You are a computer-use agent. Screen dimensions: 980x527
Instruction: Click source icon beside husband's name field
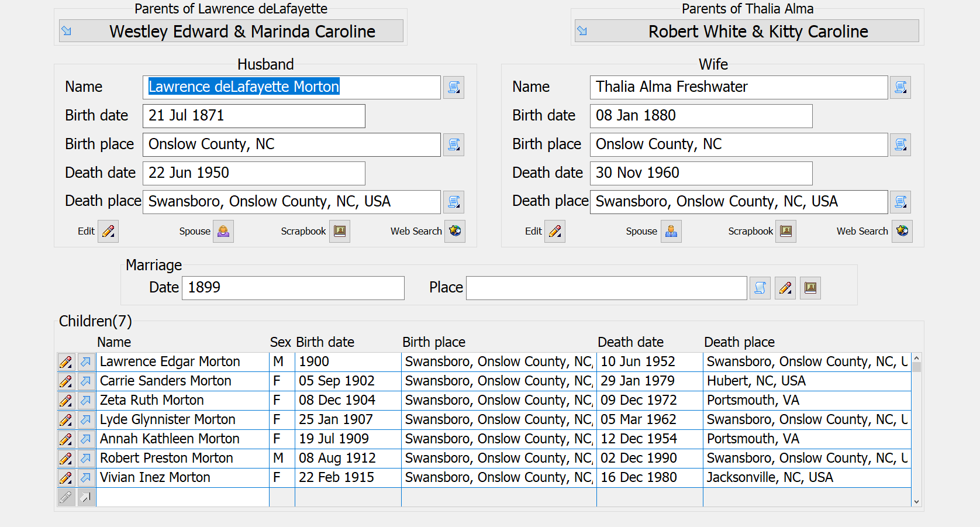point(454,87)
